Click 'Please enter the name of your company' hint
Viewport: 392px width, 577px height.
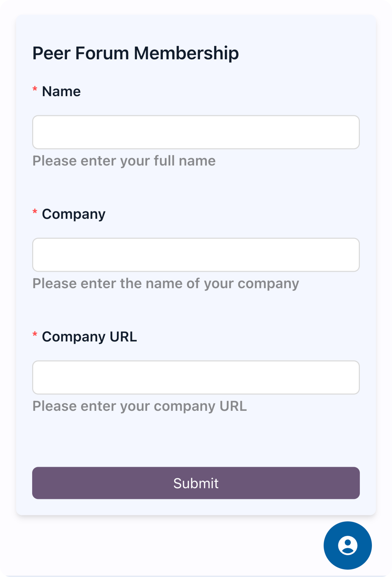[166, 283]
